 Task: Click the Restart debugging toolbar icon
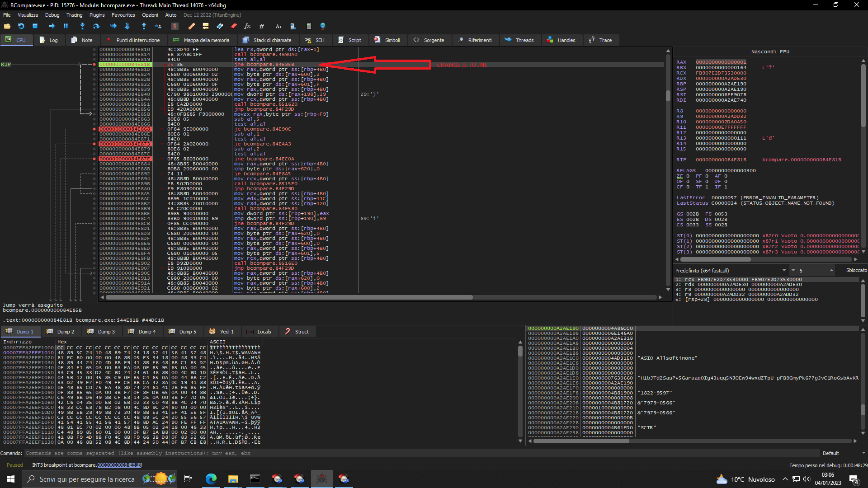pos(21,26)
